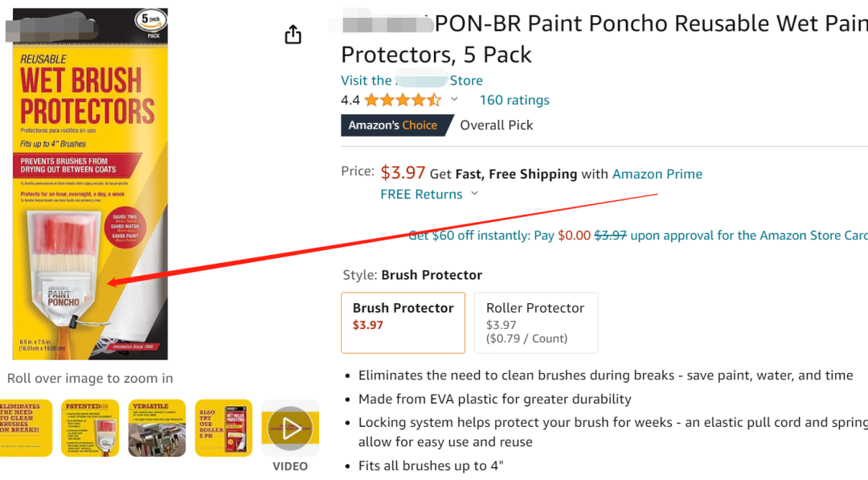The height and width of the screenshot is (480, 868).
Task: Click the orange star rating icons
Action: tap(403, 100)
